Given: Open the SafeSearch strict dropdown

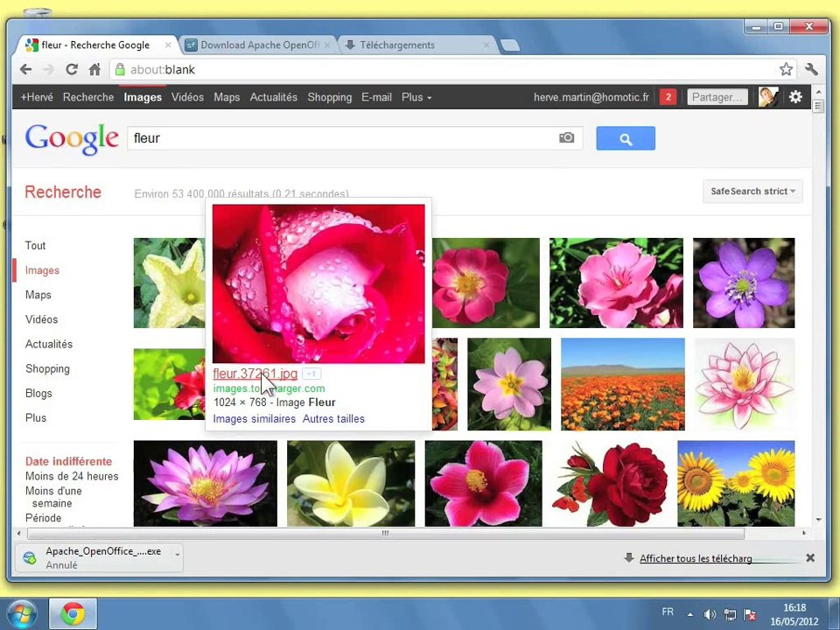Looking at the screenshot, I should tap(752, 192).
